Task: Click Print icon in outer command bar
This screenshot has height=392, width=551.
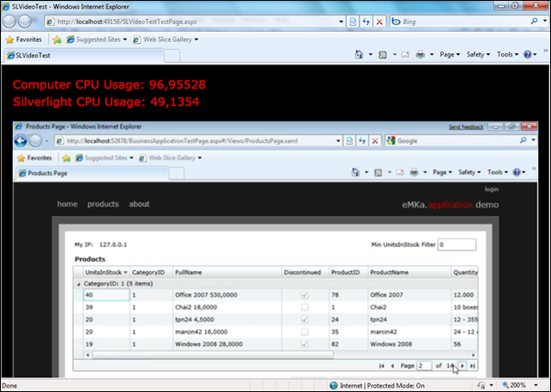Action: 421,54
